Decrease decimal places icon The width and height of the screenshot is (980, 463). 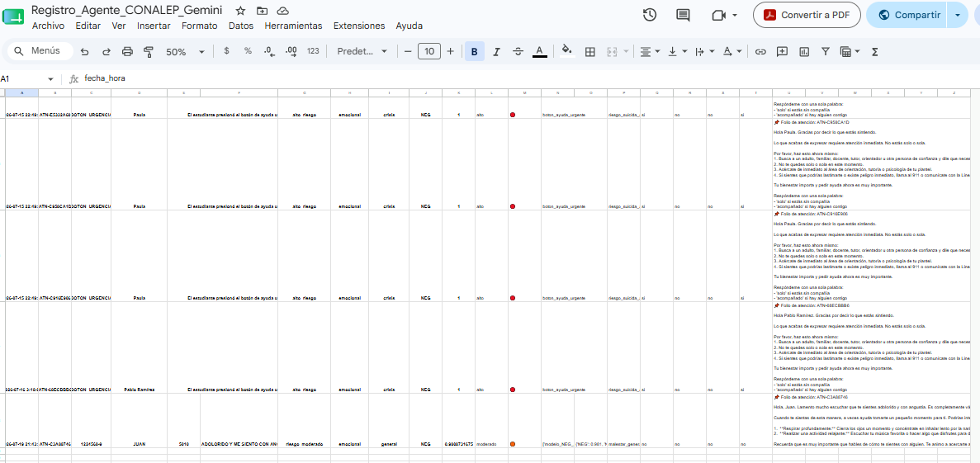tap(270, 51)
